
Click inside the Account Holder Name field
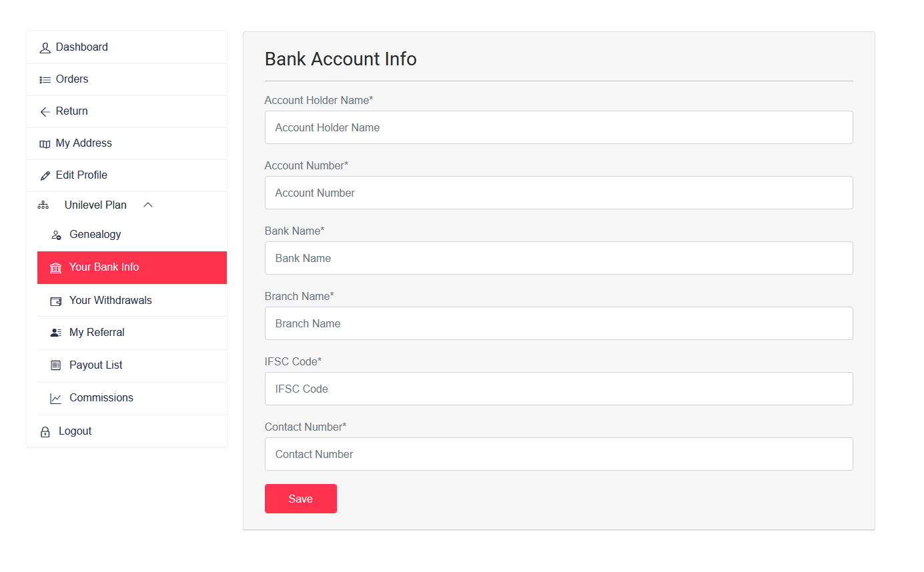tap(559, 127)
